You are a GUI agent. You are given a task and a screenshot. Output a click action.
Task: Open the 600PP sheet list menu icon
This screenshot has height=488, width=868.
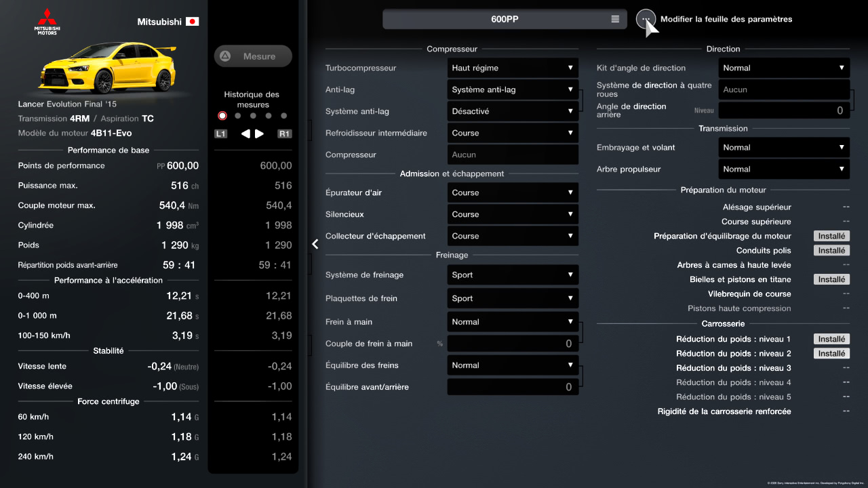pos(615,19)
